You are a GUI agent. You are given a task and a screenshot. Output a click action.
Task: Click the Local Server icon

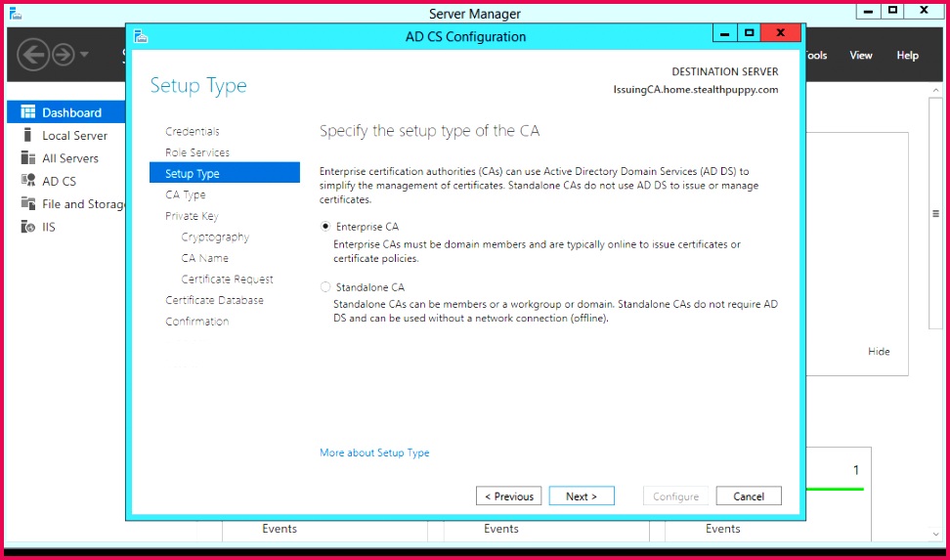tap(27, 136)
